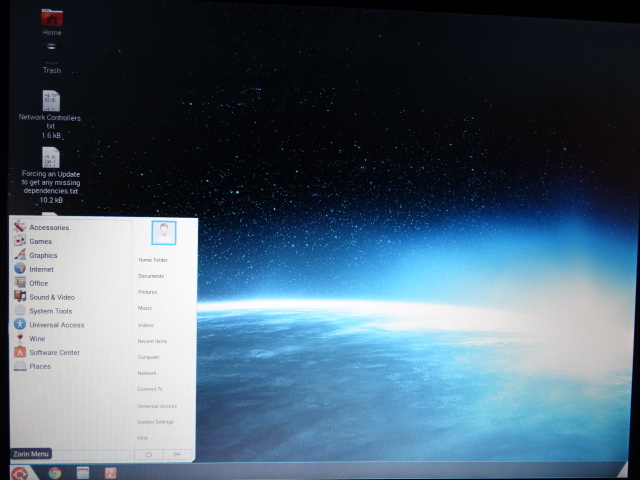
Task: Open the Office category
Action: (x=38, y=283)
